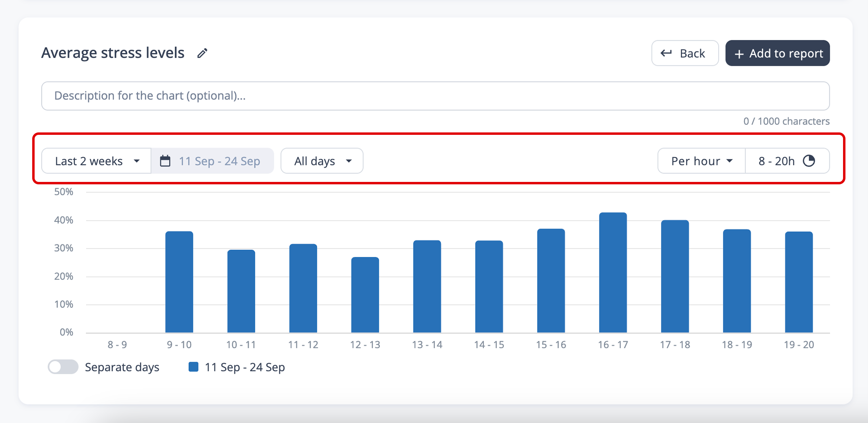Open the Last 2 weeks dropdown
This screenshot has height=423, width=868.
pos(97,161)
